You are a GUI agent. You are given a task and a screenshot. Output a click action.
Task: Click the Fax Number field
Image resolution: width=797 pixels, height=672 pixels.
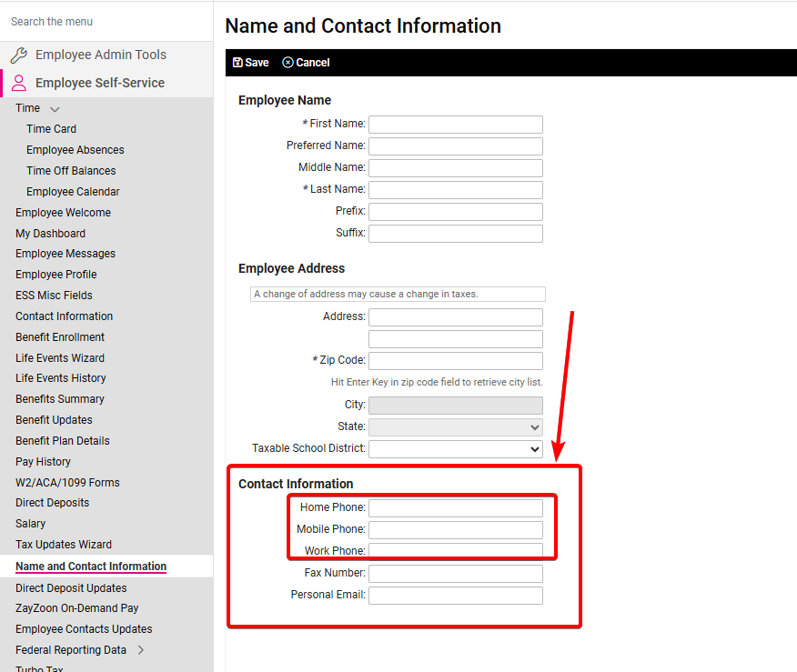(456, 574)
